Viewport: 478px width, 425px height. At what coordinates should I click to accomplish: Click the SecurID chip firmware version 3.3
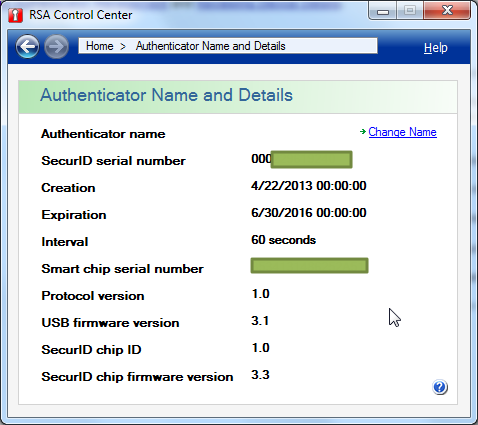[260, 375]
